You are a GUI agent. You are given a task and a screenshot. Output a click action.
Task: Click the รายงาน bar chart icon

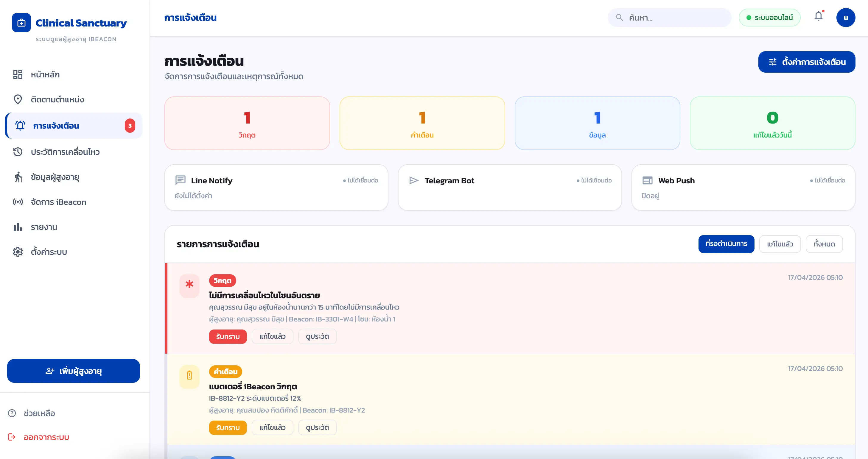click(18, 227)
